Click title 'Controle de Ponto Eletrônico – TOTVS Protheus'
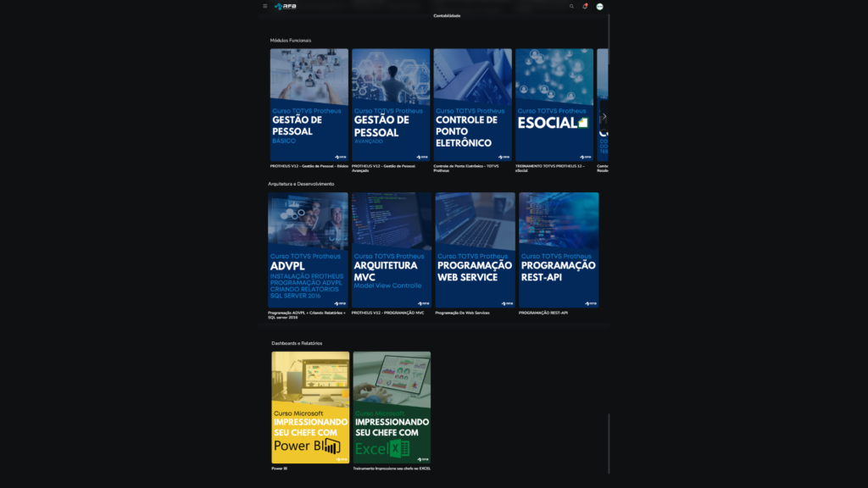 tap(466, 169)
